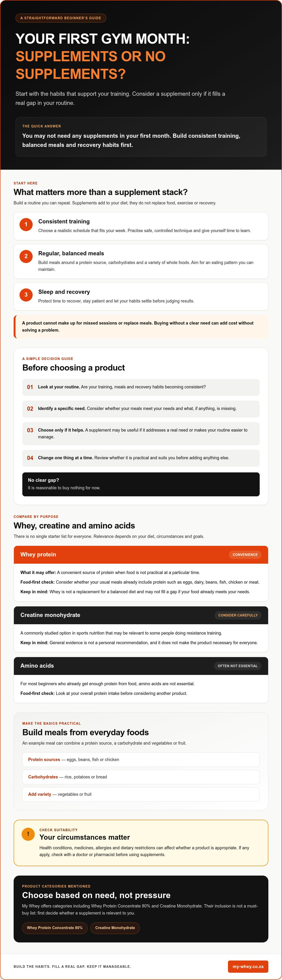
Task: Select the Whey protein orange header
Action: point(141,555)
